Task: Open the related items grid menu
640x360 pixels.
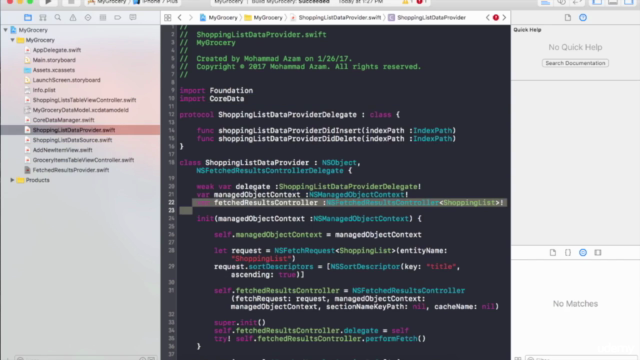Action: [168, 18]
